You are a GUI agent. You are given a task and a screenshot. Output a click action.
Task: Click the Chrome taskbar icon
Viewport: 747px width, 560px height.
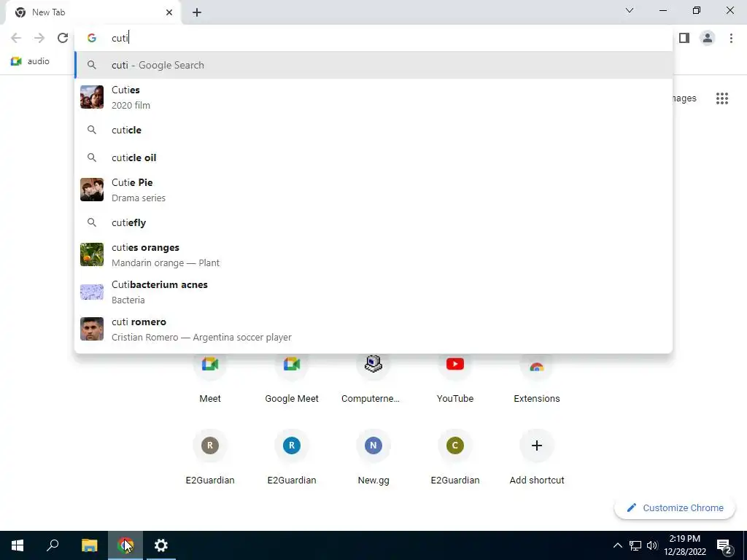click(x=125, y=545)
